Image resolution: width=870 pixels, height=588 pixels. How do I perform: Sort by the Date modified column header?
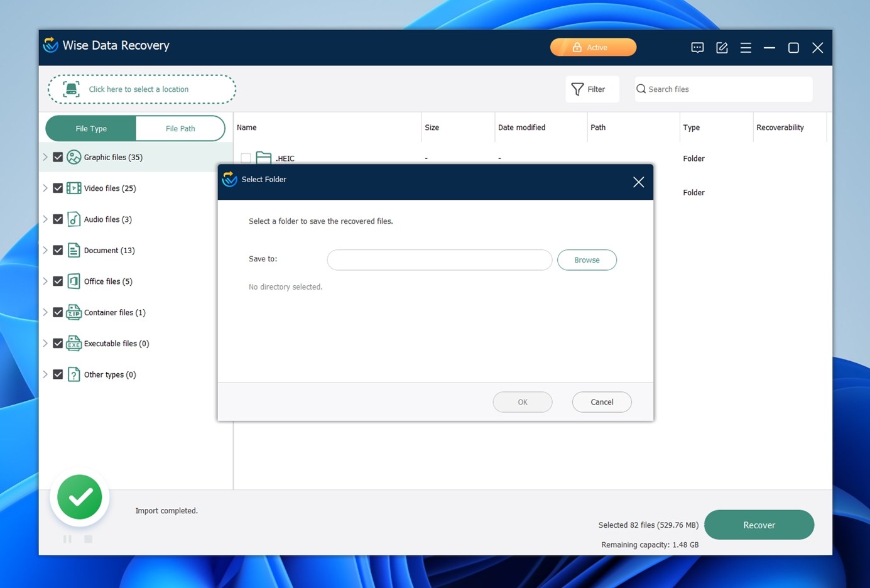pos(541,128)
